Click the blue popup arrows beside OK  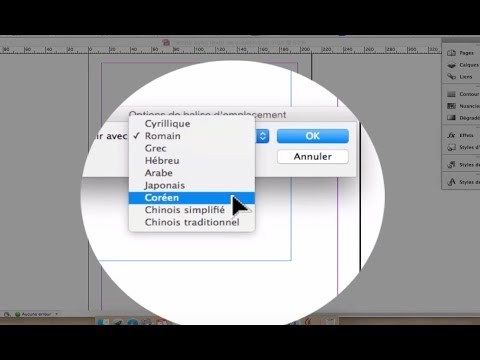pos(263,136)
